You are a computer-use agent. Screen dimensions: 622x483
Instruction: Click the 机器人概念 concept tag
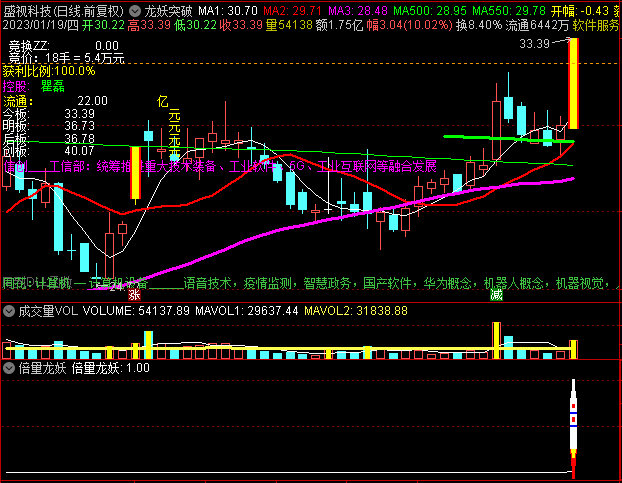[513, 283]
